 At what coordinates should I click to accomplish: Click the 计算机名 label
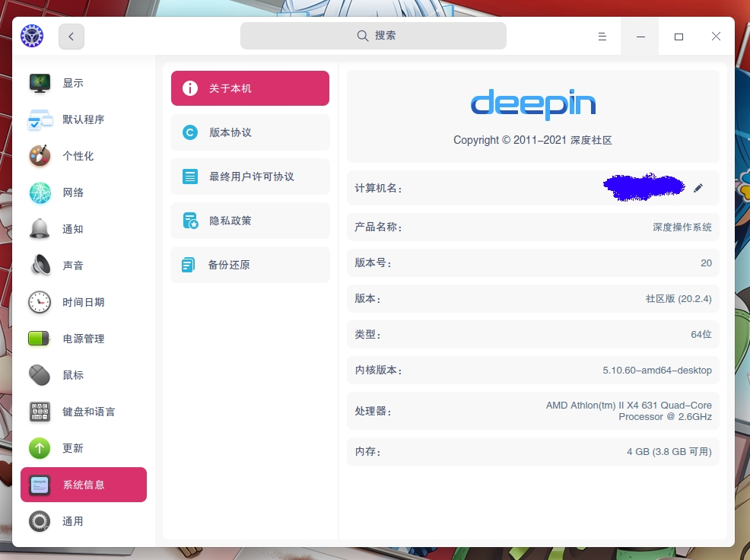point(378,188)
